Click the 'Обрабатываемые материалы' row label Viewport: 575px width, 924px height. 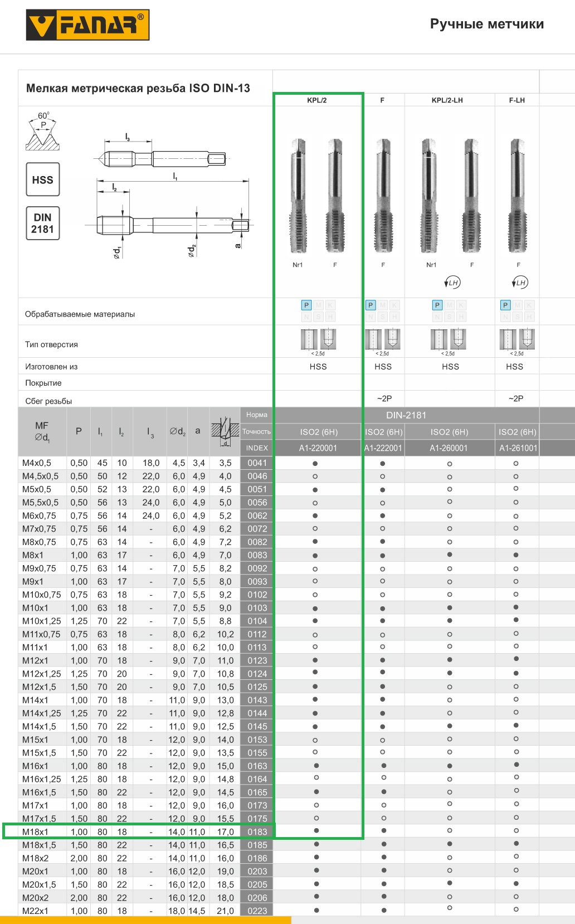(x=80, y=314)
